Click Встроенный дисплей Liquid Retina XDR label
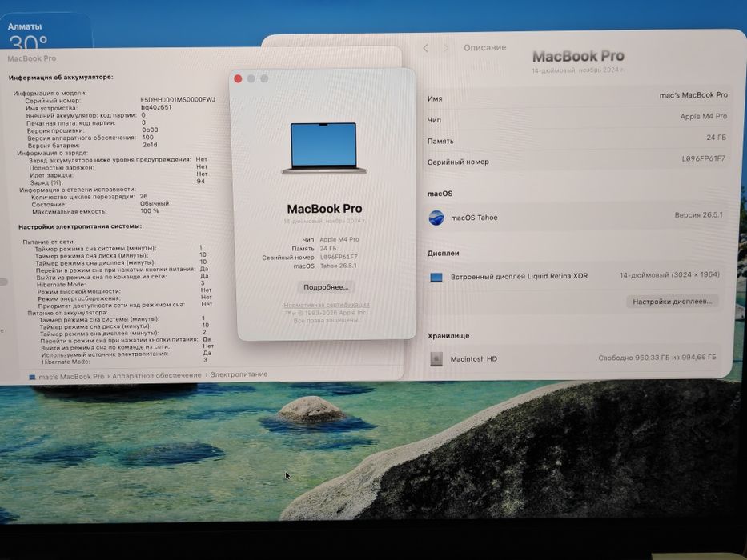747x560 pixels. 520,276
